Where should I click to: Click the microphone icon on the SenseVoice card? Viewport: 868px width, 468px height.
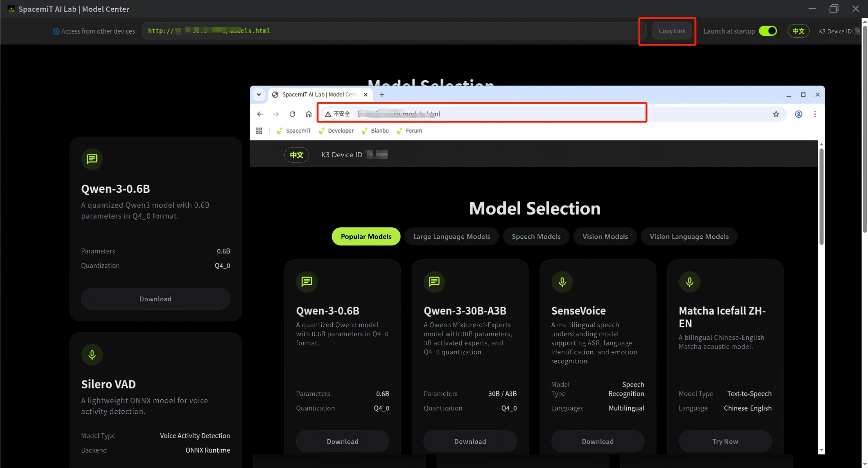(x=562, y=282)
